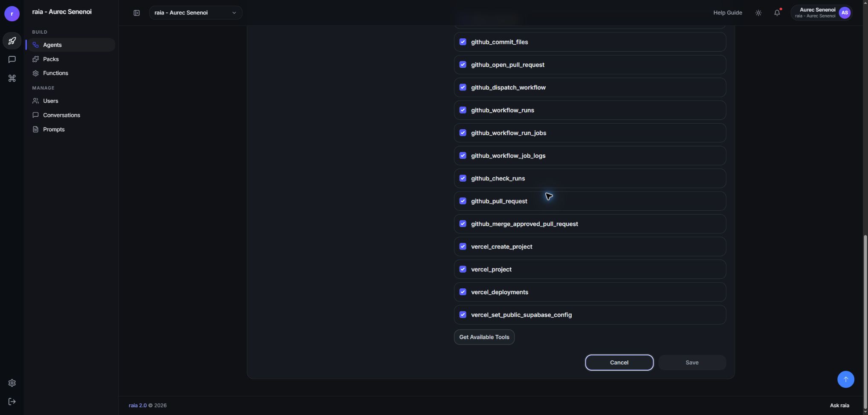The image size is (868, 415).
Task: Open Prompts in the sidebar
Action: coord(70,129)
